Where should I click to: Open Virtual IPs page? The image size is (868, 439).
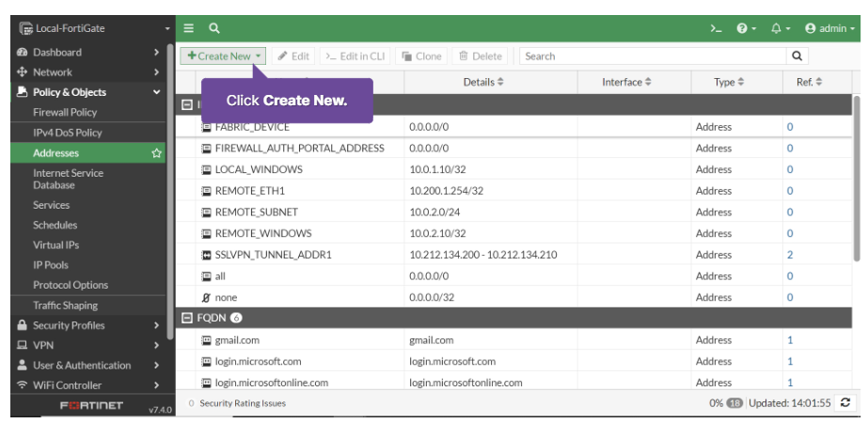[55, 244]
